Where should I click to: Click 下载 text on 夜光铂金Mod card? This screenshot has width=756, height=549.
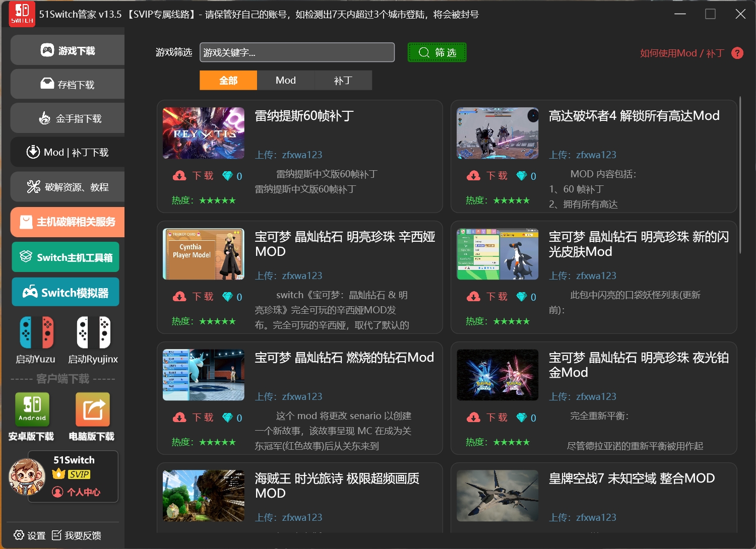point(497,418)
